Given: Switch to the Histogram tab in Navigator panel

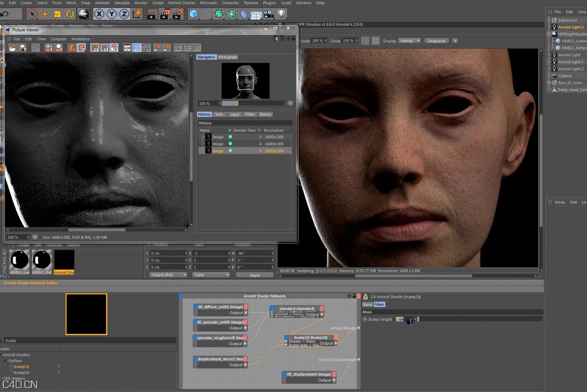Looking at the screenshot, I should (228, 57).
